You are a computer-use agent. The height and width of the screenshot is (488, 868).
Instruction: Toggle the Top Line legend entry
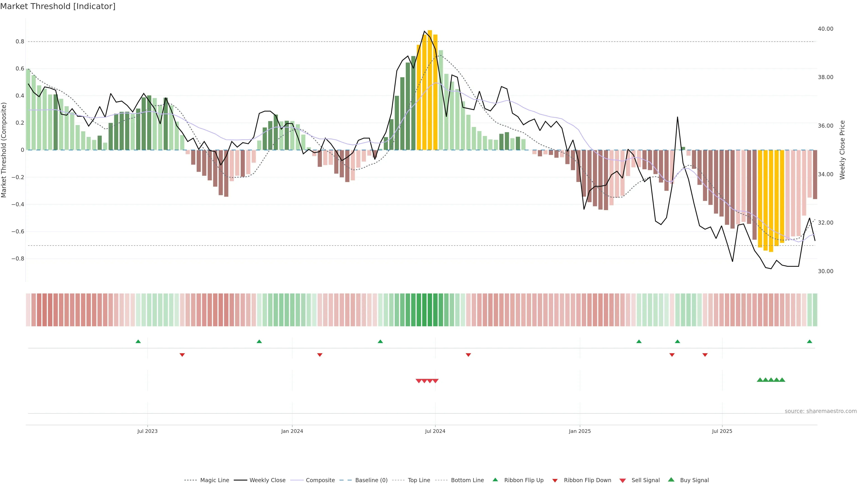click(x=419, y=480)
